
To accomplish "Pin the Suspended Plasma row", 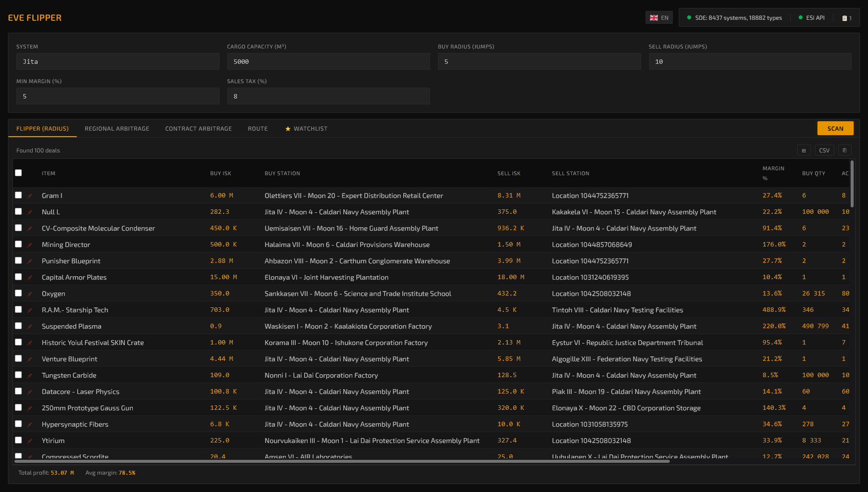I will point(30,327).
